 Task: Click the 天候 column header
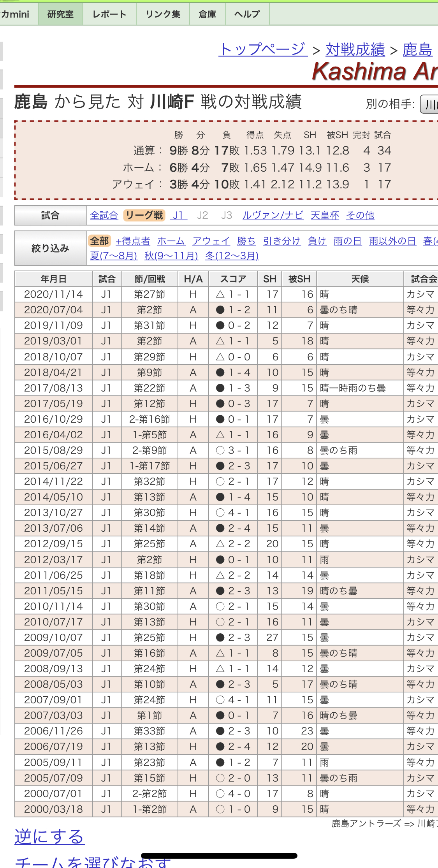(360, 279)
